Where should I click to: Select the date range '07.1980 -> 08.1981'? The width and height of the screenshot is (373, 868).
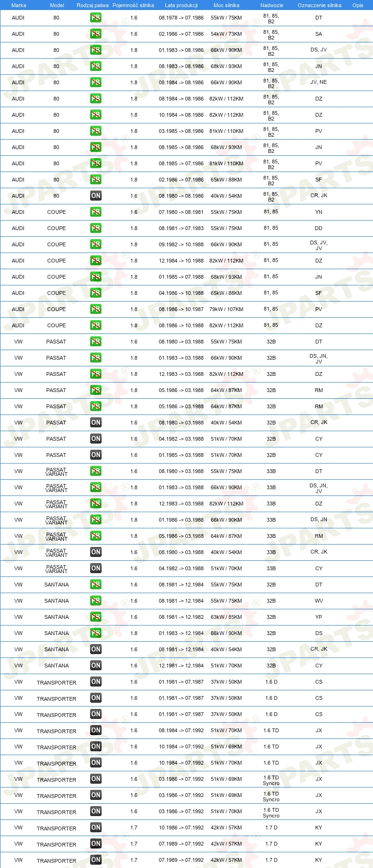[x=181, y=212]
